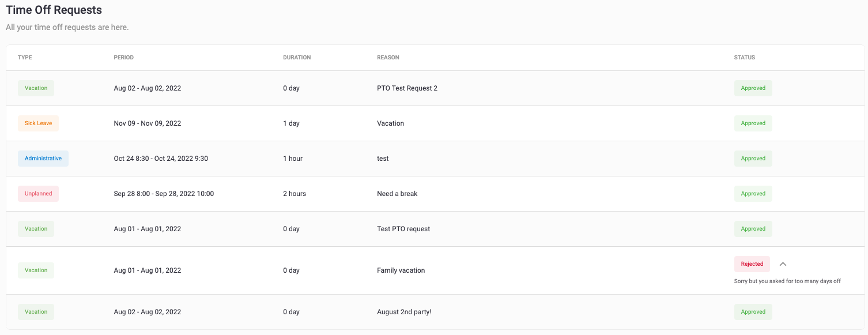
Task: Collapse the rejected request details chevron
Action: click(783, 264)
